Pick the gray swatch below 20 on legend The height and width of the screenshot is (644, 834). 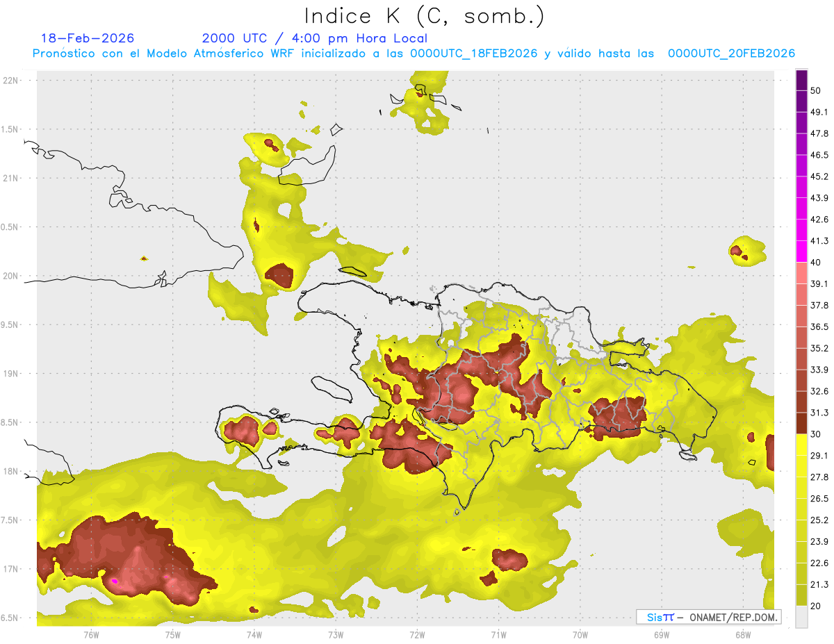[801, 617]
